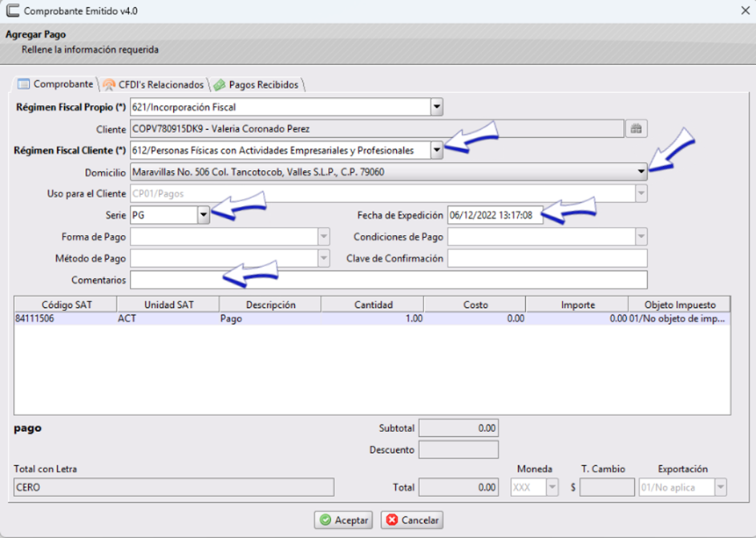
Task: Click the ACT unit cell
Action: coord(168,318)
